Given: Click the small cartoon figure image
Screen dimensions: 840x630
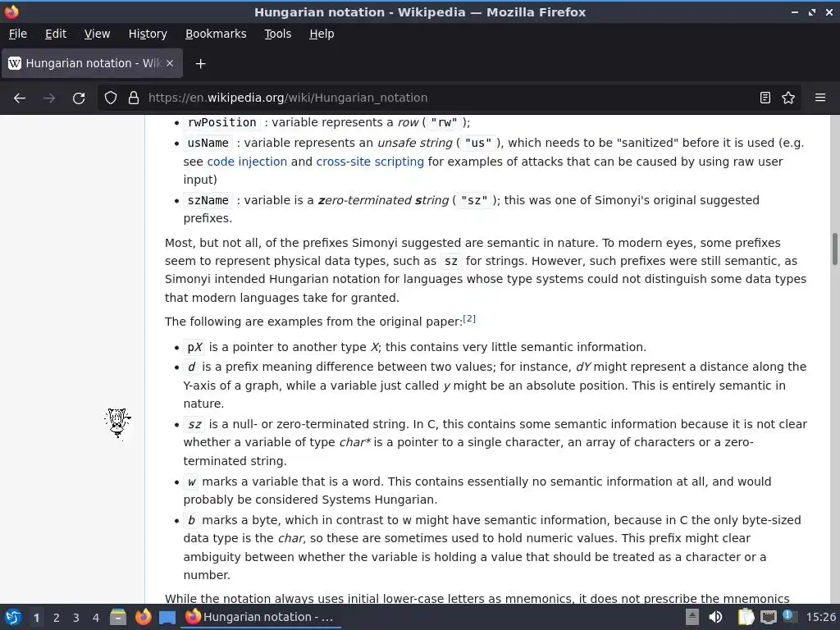Looking at the screenshot, I should click(x=118, y=423).
